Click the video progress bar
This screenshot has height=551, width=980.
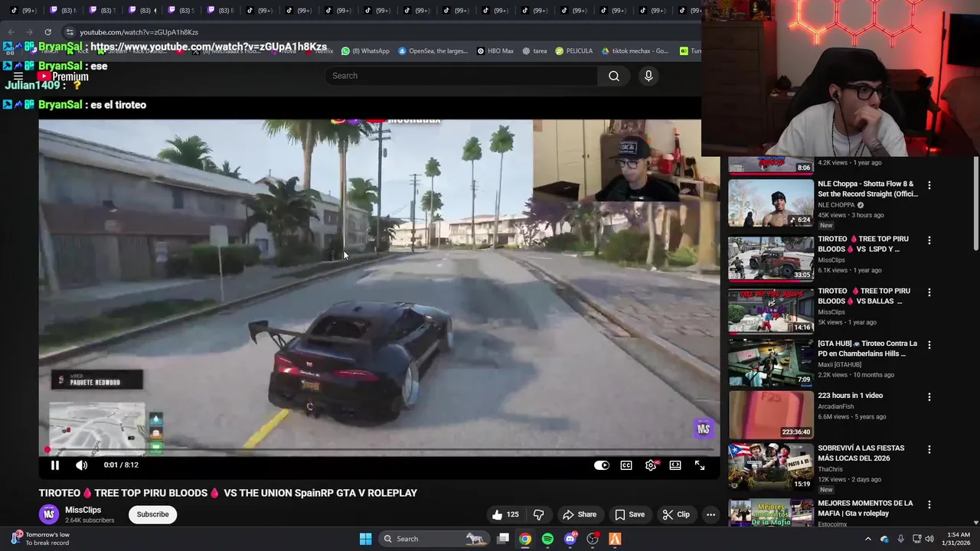coord(379,450)
